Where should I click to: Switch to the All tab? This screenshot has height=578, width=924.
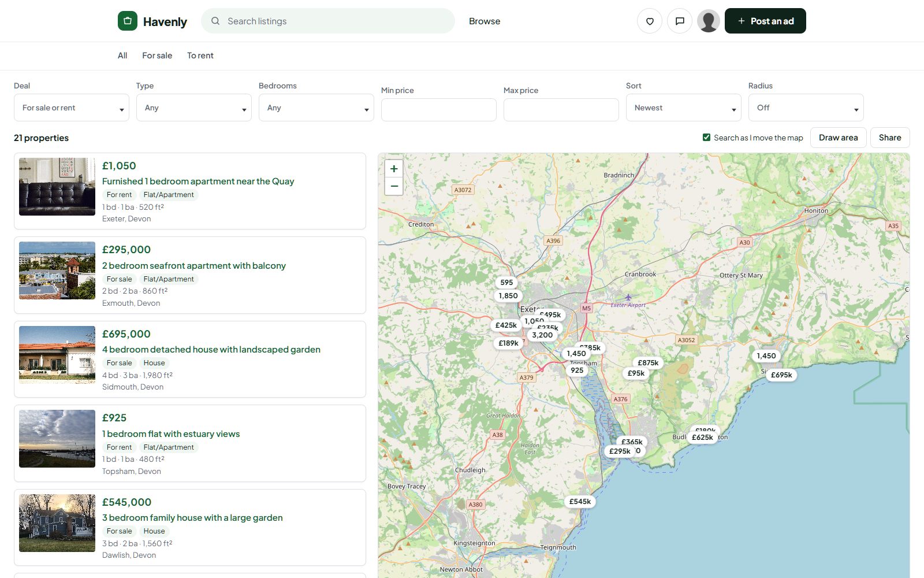(122, 55)
